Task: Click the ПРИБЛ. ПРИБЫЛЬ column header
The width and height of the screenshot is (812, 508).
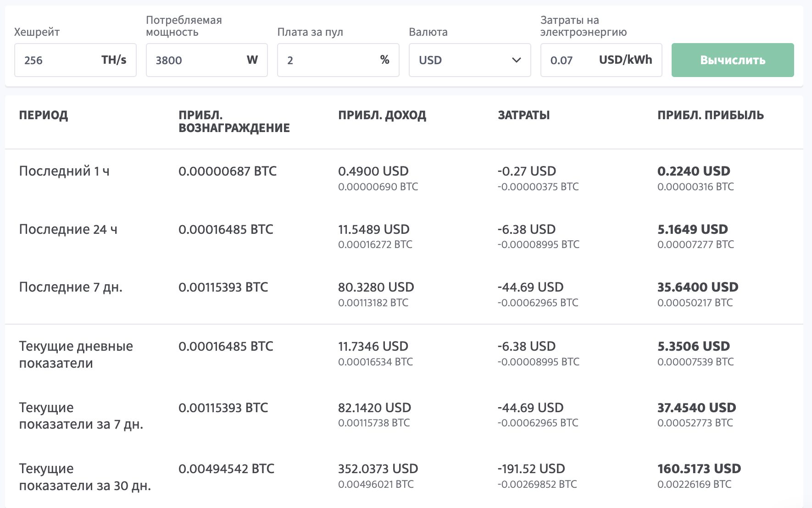Action: (711, 115)
